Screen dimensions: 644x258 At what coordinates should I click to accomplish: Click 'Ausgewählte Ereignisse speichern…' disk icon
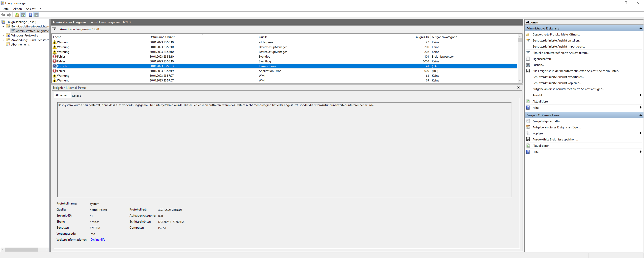point(528,139)
